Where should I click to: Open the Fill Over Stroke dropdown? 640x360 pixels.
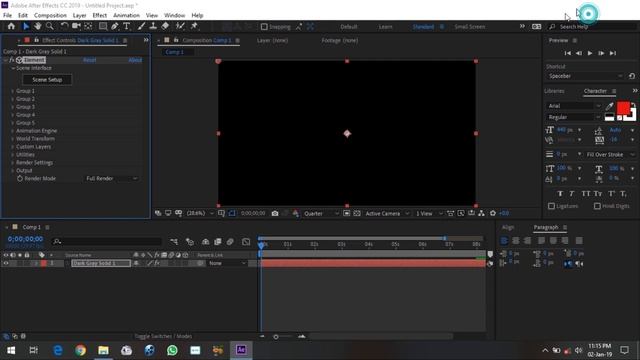click(x=610, y=155)
